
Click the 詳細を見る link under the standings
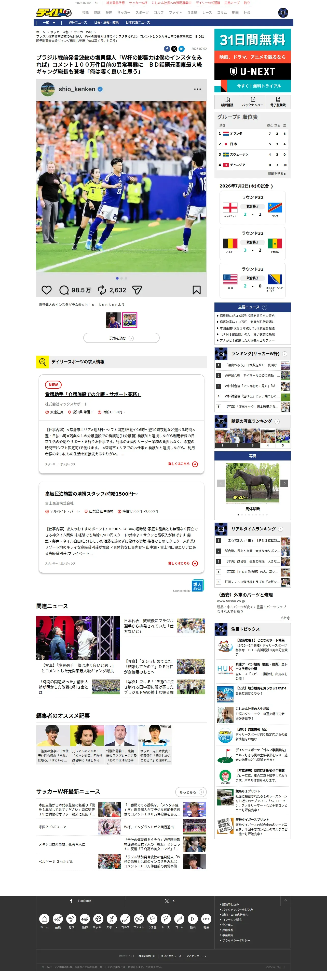277,174
